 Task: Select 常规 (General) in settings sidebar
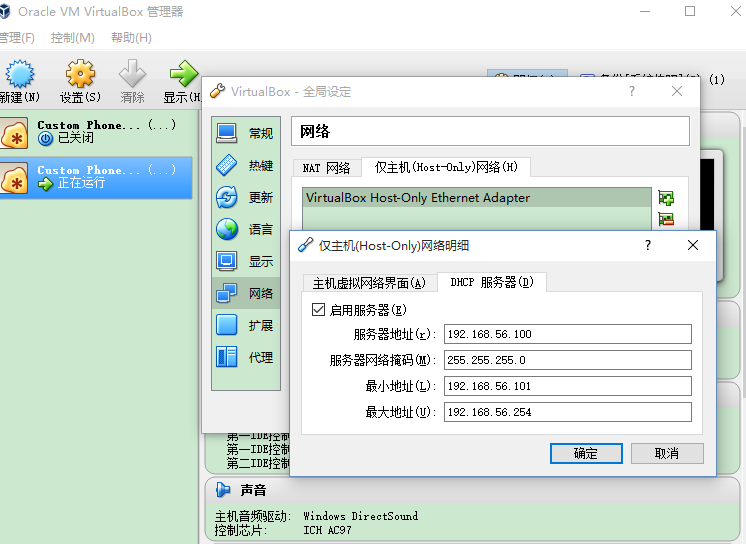click(246, 133)
